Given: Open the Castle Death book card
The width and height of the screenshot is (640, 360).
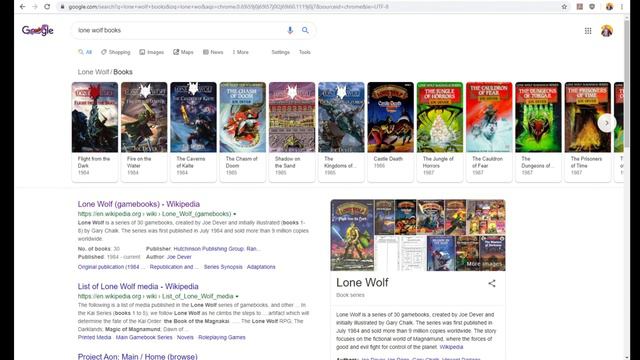Looking at the screenshot, I should 391,131.
